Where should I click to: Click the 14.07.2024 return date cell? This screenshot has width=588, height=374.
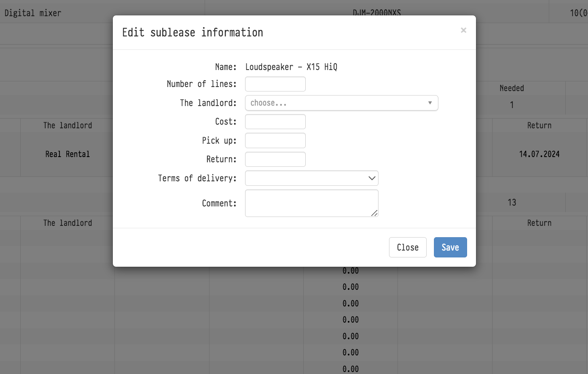click(539, 154)
